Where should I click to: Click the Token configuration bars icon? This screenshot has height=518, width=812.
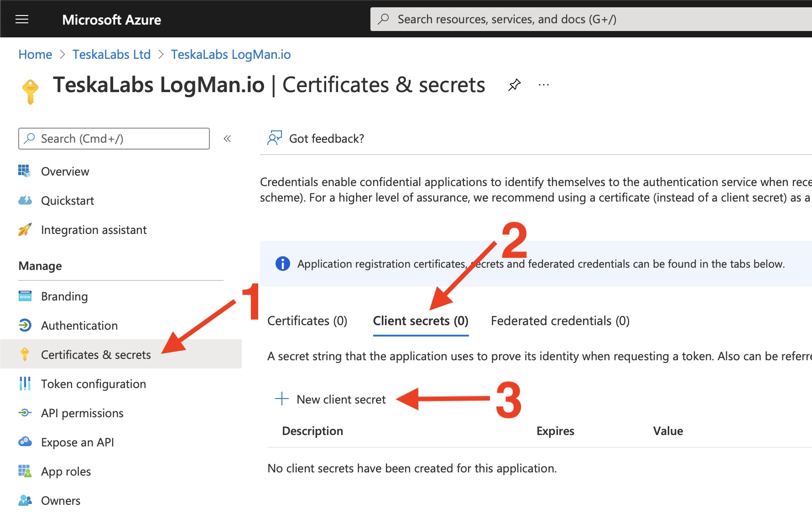[25, 383]
